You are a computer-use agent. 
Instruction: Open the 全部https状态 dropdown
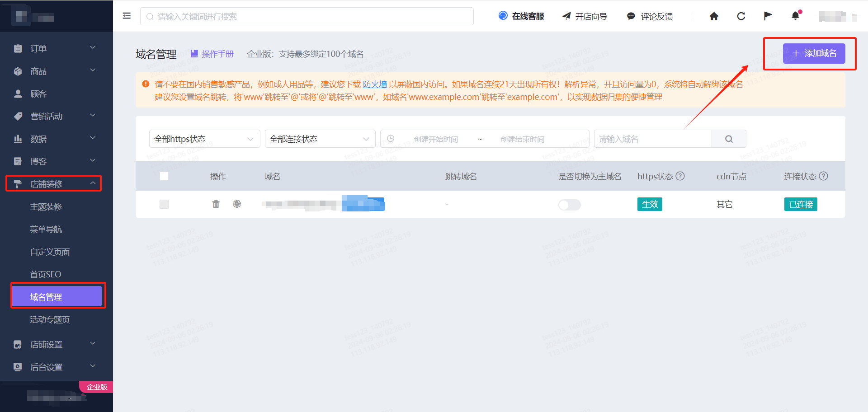point(204,139)
